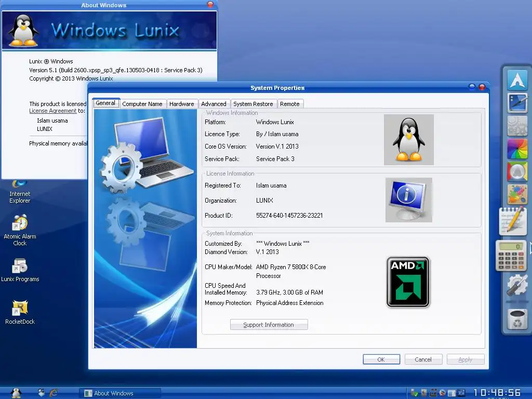Viewport: 532px width, 399px height.
Task: Click the first system tray icon with green check
Action: point(414,393)
